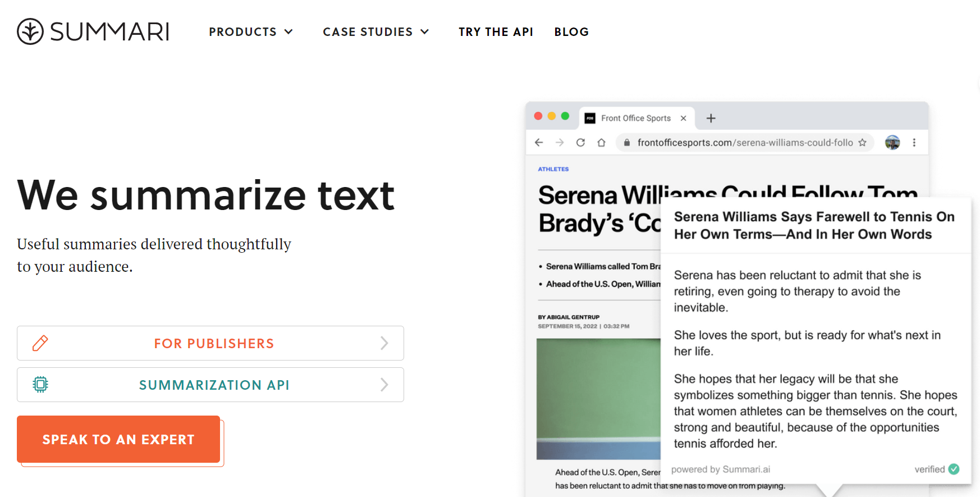Click the browser back arrow icon

(539, 143)
